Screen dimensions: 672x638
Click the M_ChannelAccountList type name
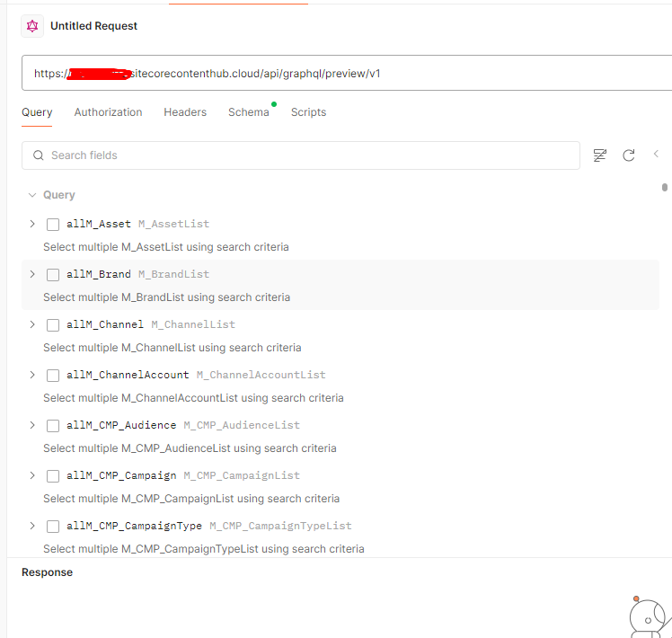[261, 375]
